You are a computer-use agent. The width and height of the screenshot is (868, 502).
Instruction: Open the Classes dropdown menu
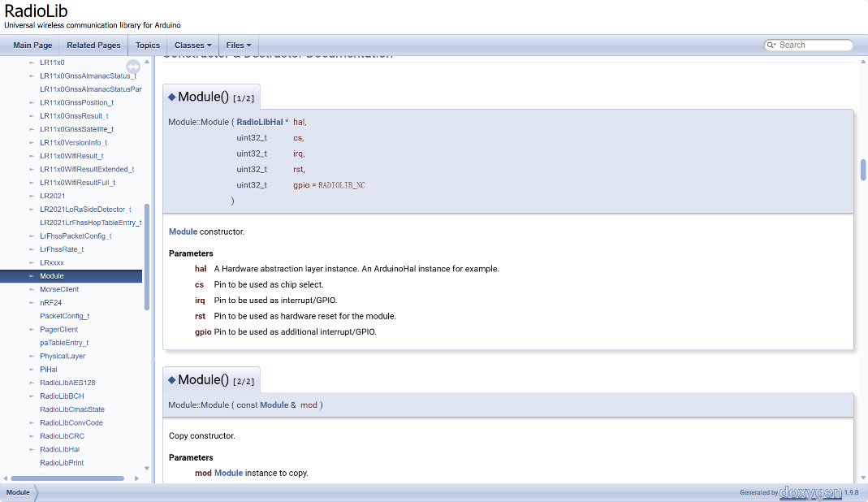click(x=192, y=45)
